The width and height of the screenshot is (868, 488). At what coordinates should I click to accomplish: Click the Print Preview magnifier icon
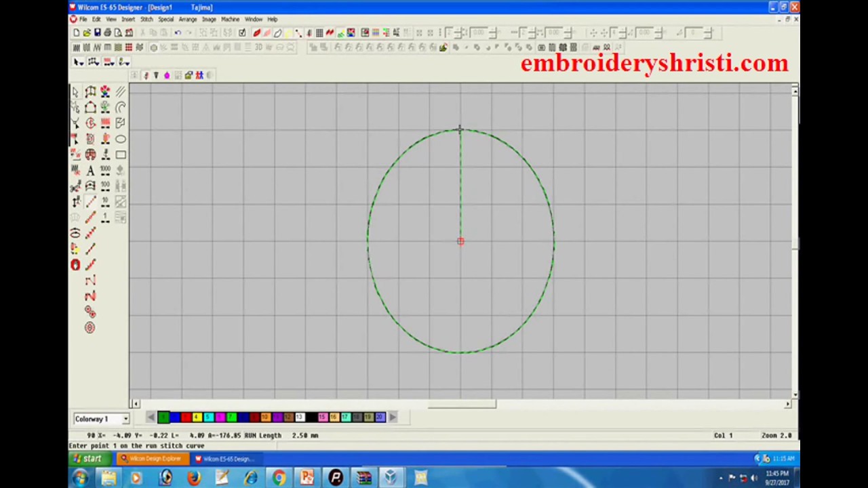118,33
